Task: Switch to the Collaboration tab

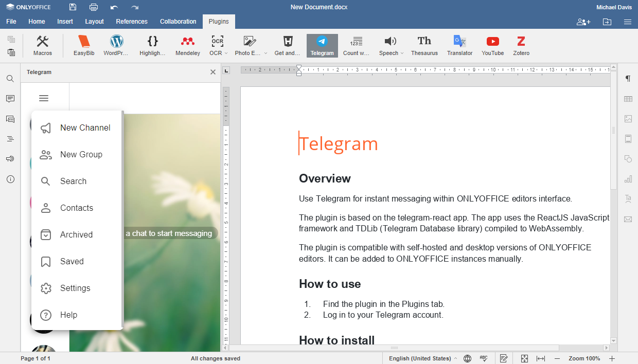Action: point(178,22)
